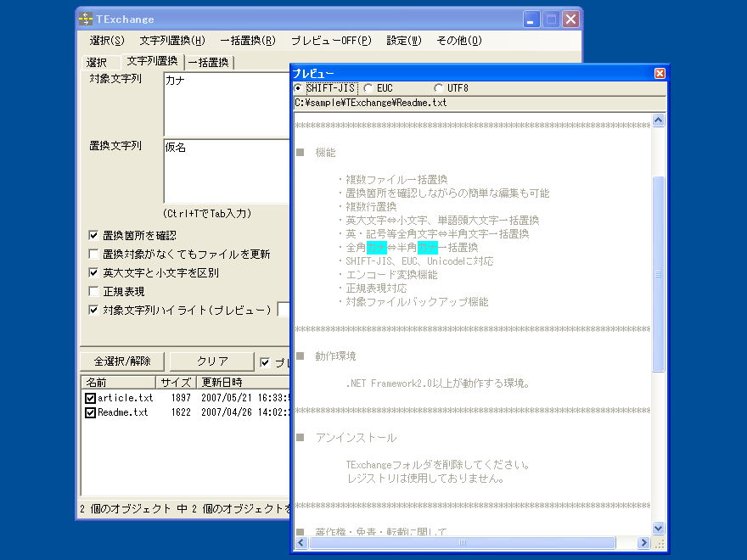Open the 選択(S) menu
Screen dimensions: 747x560
click(x=107, y=41)
